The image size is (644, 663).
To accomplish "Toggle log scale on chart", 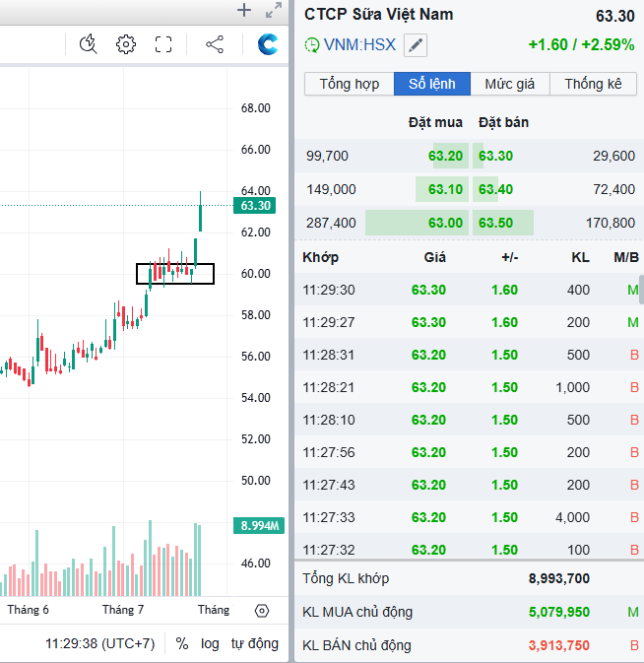I will [x=210, y=643].
